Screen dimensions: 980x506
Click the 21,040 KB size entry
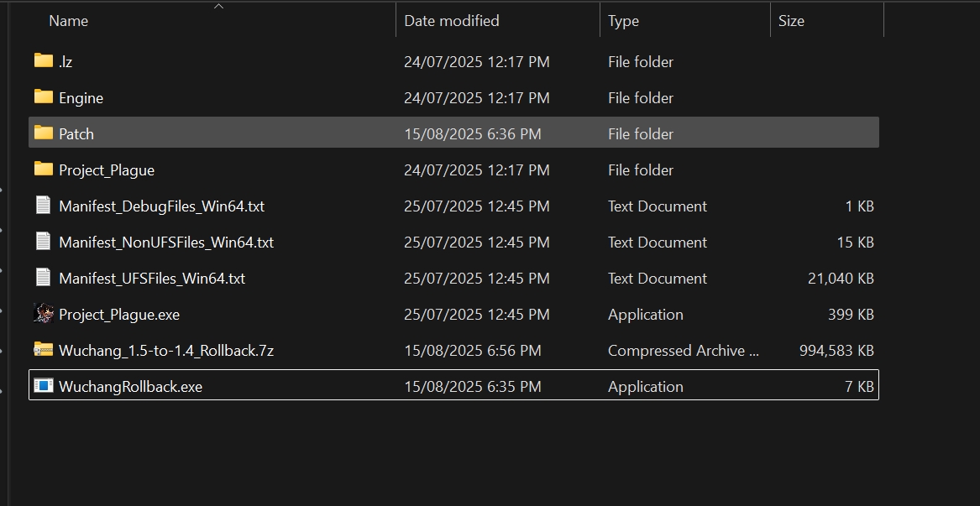[x=841, y=279]
